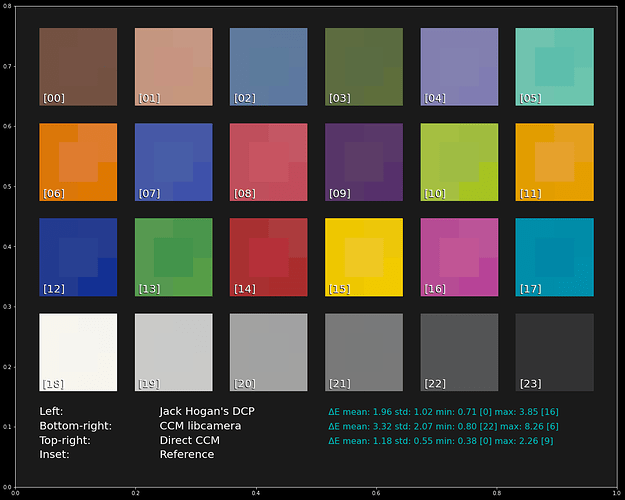
Task: Select the white swatch [18]
Action: coord(78,352)
